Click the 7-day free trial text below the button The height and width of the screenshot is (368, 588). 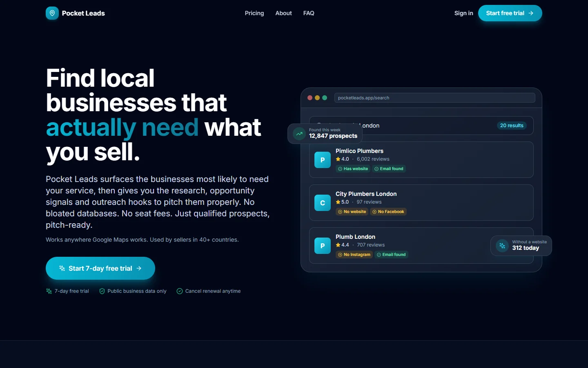72,291
